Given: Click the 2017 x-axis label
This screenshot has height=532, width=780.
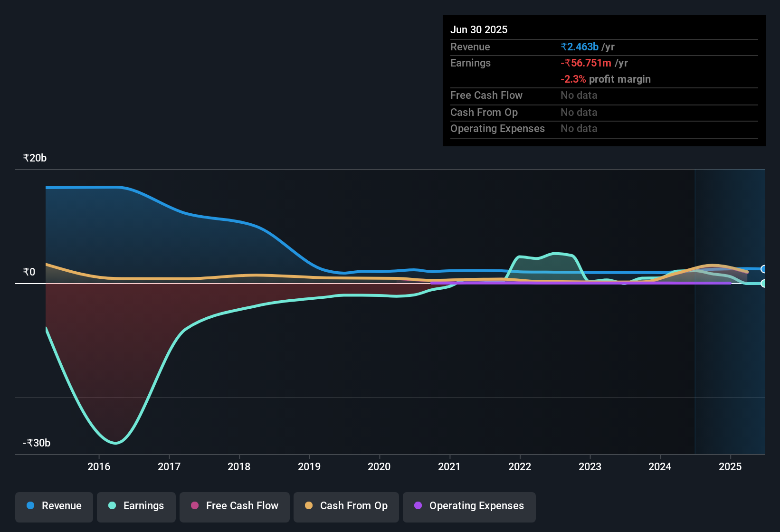Looking at the screenshot, I should [x=169, y=466].
